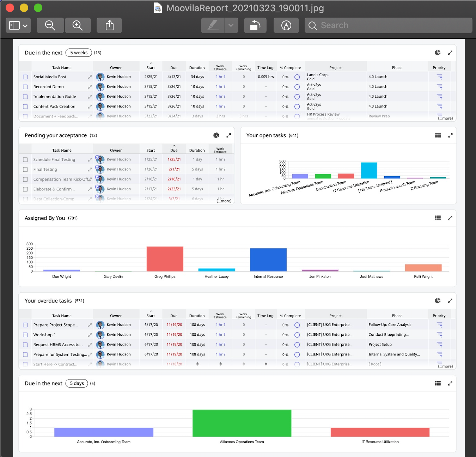Viewport: 476px width, 457px height.
Task: Show more rows in Your overdue tasks
Action: coord(446,366)
